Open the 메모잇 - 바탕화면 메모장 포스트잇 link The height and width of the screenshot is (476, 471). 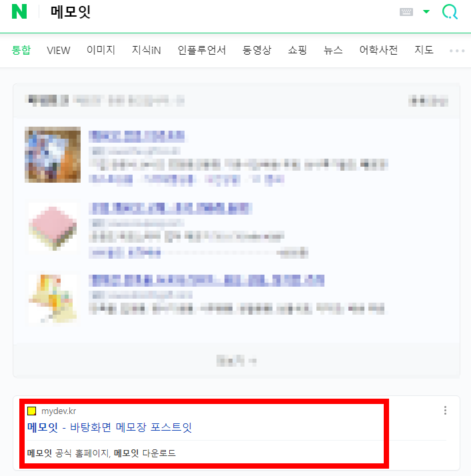109,427
